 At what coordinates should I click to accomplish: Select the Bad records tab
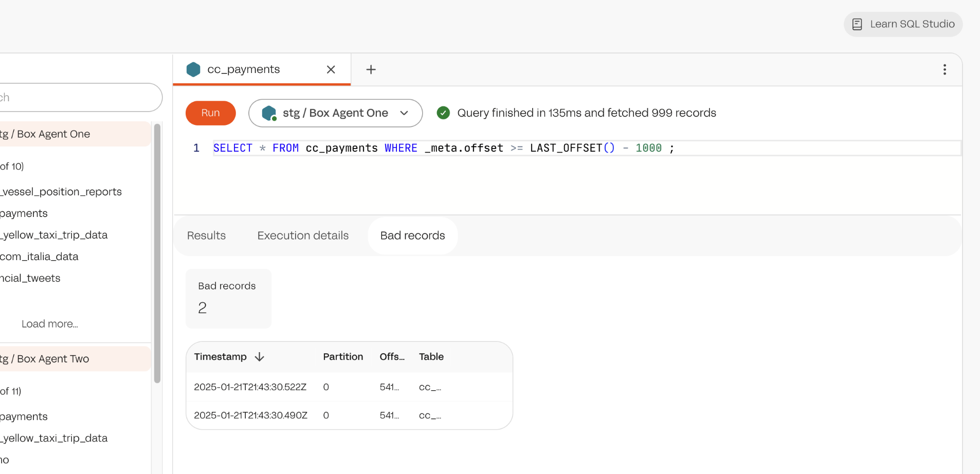pyautogui.click(x=412, y=235)
